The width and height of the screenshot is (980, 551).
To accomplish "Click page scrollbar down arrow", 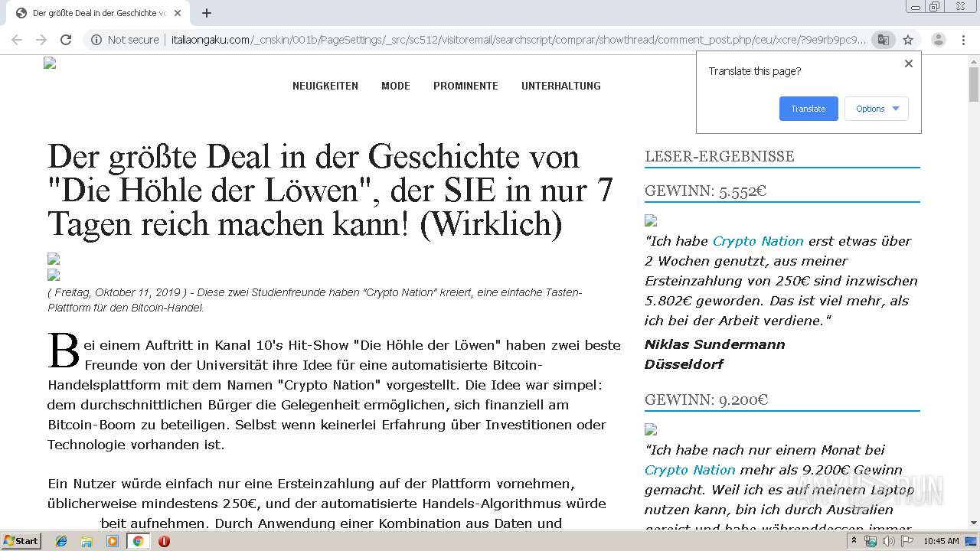I will (x=974, y=523).
